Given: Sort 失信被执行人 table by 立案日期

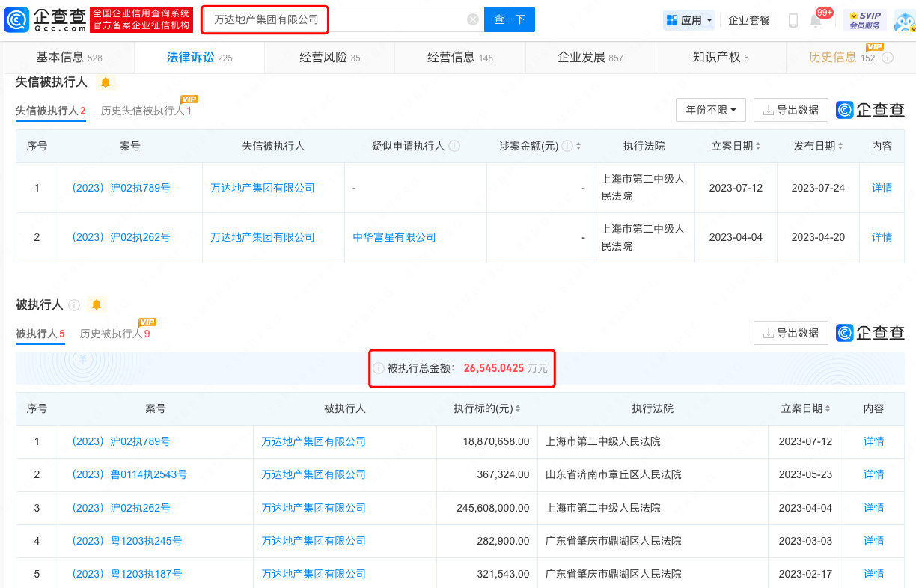Looking at the screenshot, I should tap(758, 146).
